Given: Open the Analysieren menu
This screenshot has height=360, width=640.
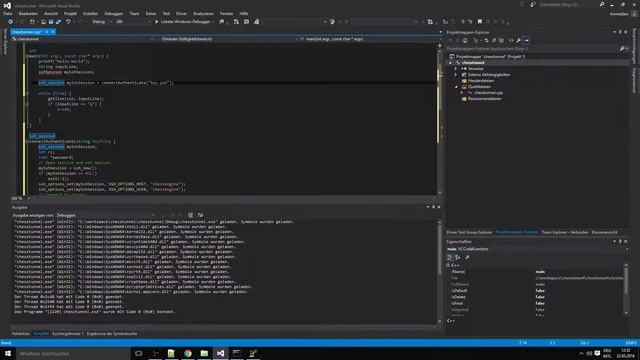Looking at the screenshot, I should coord(203,13).
